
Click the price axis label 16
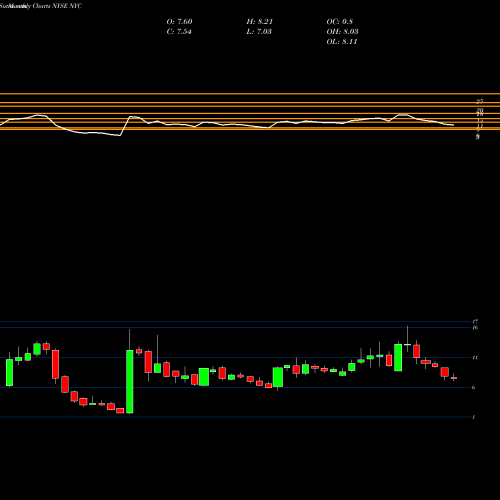tap(475, 328)
